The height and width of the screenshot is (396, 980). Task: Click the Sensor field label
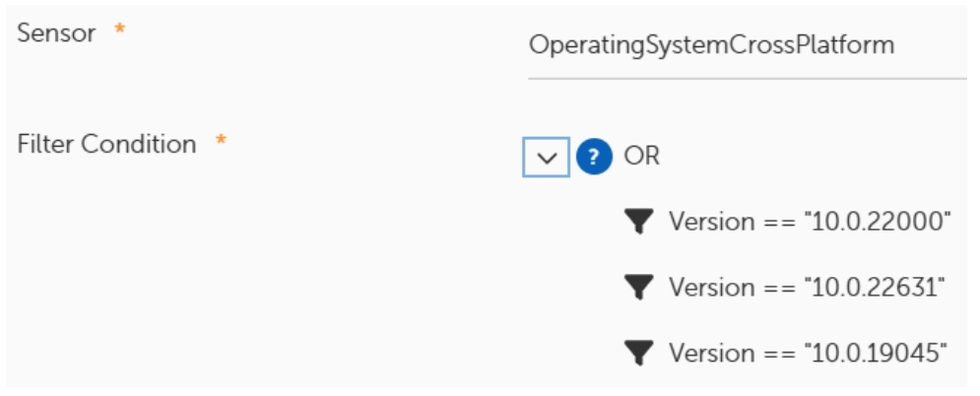[57, 33]
